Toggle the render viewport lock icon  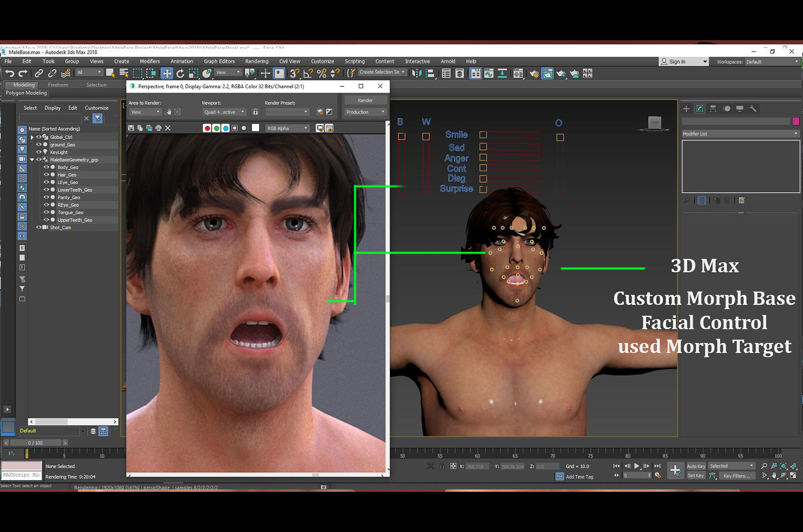coord(255,112)
